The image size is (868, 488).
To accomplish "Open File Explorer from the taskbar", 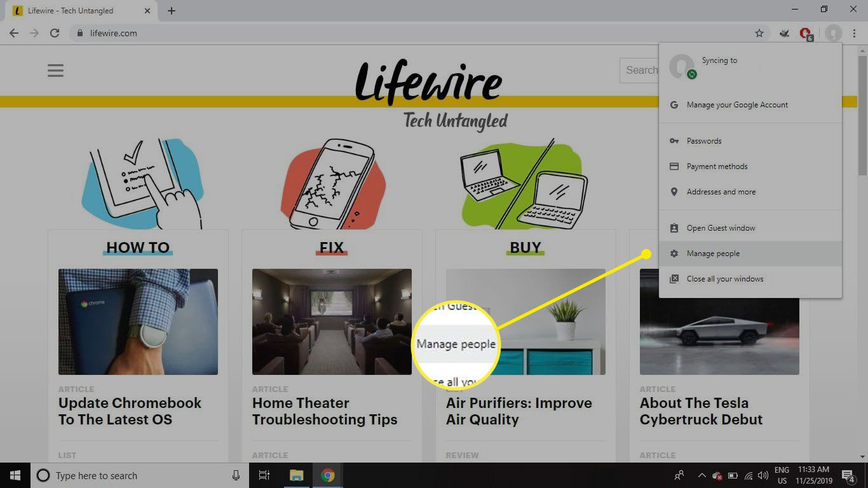I will click(296, 475).
